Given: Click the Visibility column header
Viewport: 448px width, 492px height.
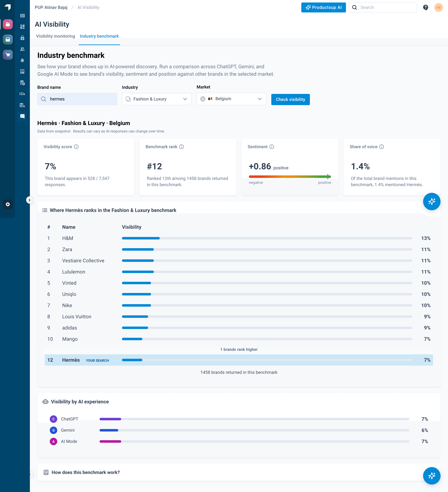Looking at the screenshot, I should click(132, 227).
